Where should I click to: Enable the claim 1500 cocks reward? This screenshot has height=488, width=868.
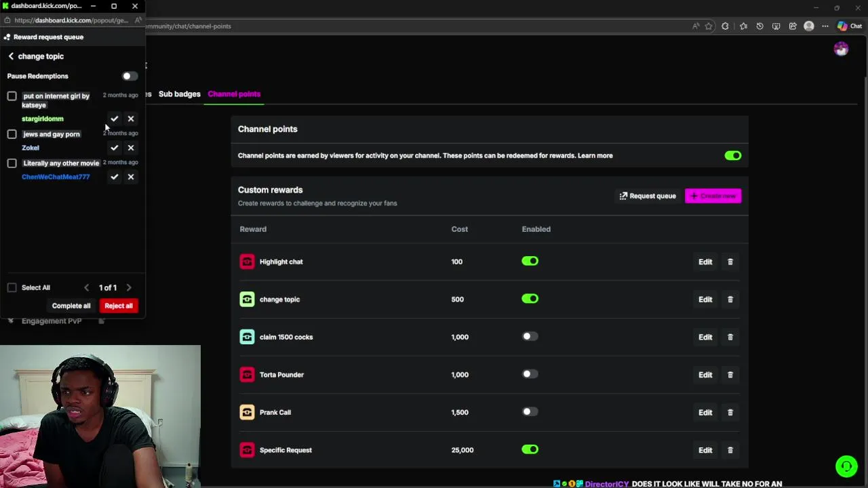pos(530,337)
